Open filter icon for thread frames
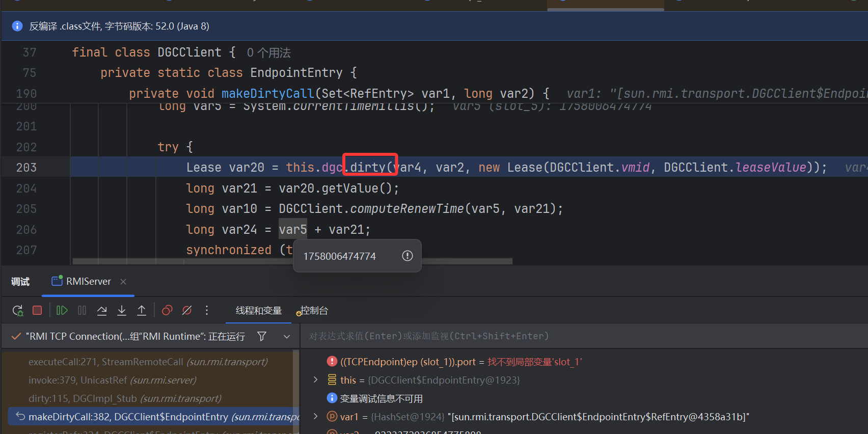 coord(262,336)
